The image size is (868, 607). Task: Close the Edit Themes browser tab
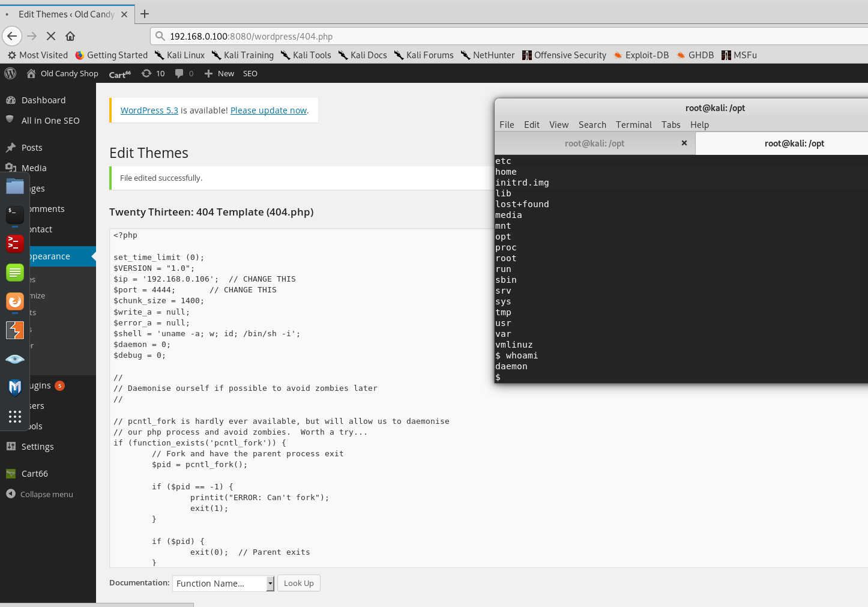point(124,14)
